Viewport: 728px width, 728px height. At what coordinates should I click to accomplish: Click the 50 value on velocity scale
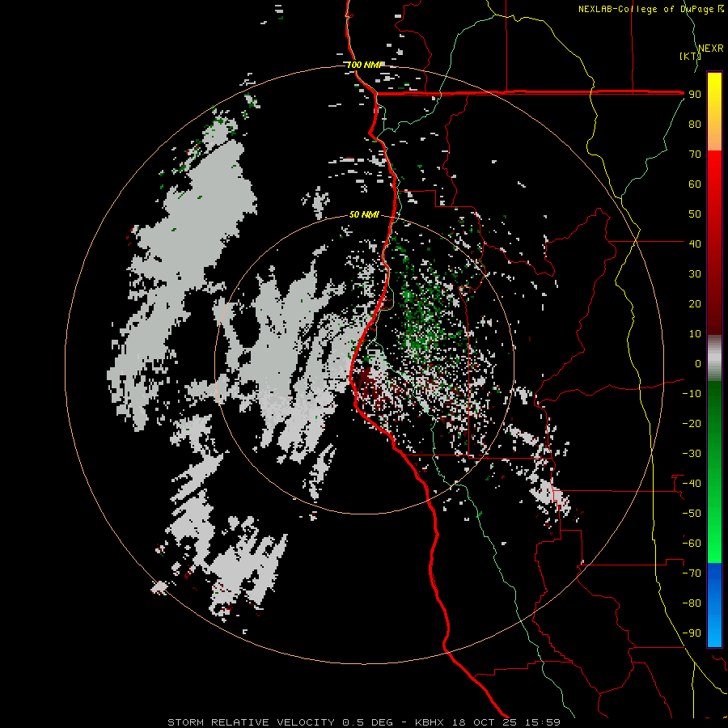[695, 214]
